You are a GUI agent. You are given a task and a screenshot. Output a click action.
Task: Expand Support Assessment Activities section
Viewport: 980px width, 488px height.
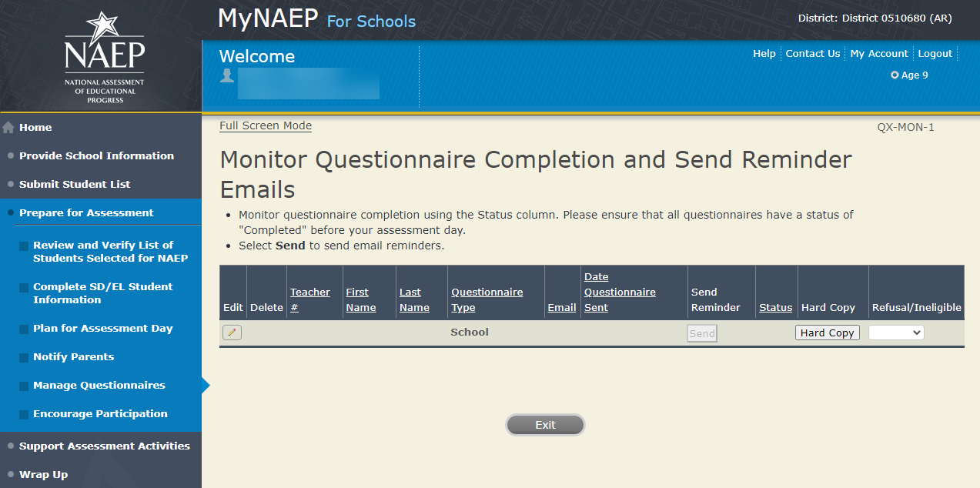pos(104,446)
